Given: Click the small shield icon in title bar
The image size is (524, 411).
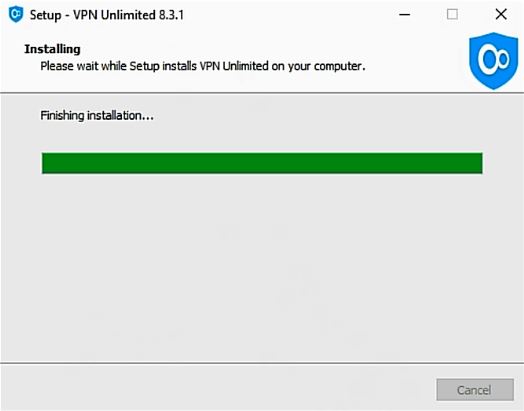Looking at the screenshot, I should click(16, 14).
